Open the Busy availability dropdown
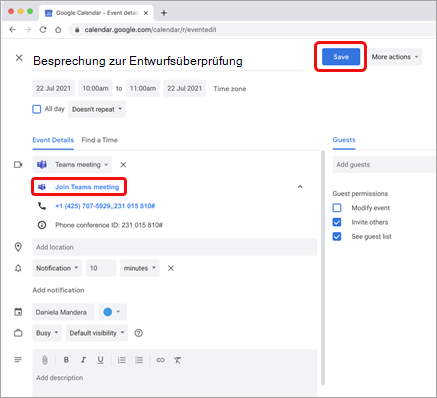Screen dimensions: 437x398 [x=47, y=333]
